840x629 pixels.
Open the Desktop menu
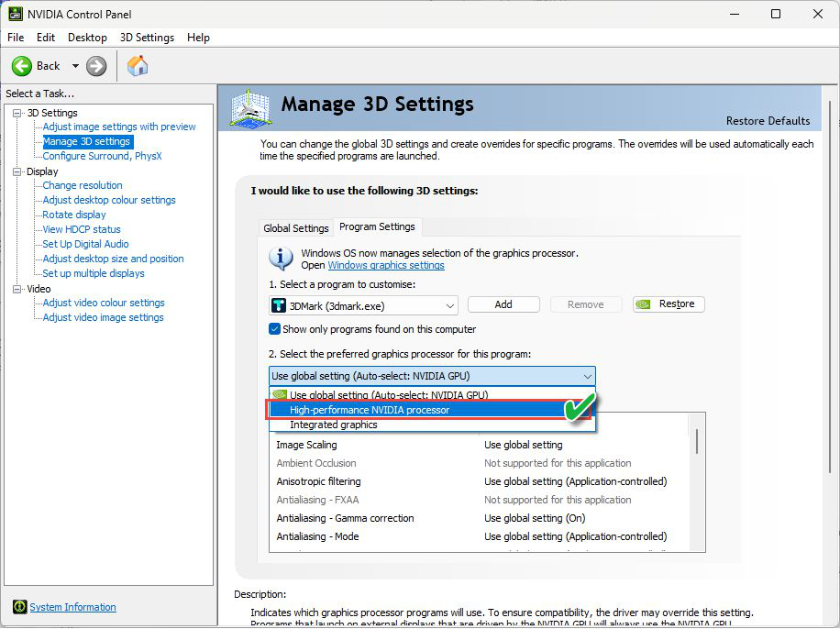(x=87, y=38)
